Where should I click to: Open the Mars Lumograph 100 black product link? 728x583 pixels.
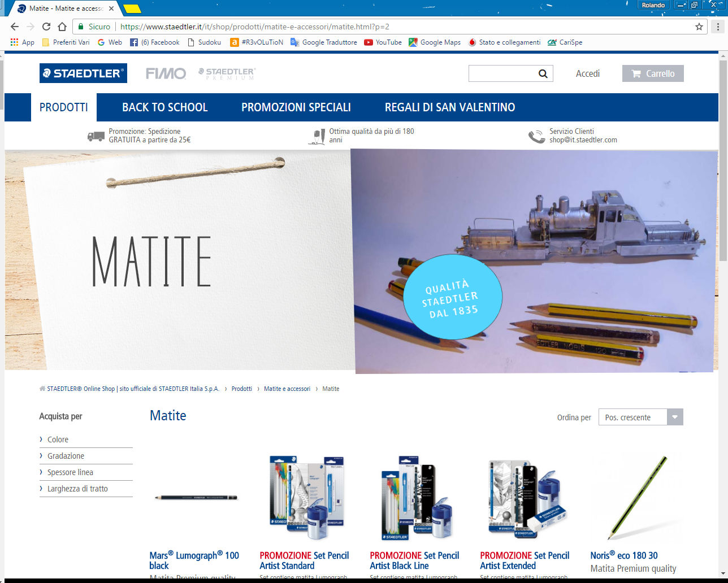[194, 560]
